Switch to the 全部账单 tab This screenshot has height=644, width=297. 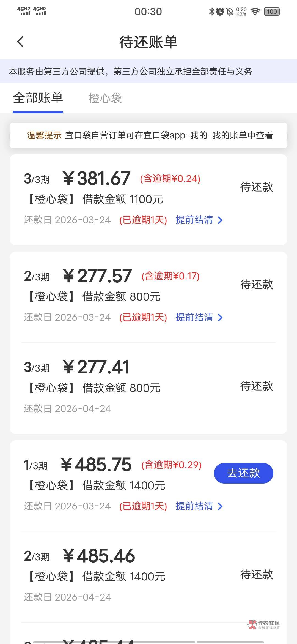38,98
